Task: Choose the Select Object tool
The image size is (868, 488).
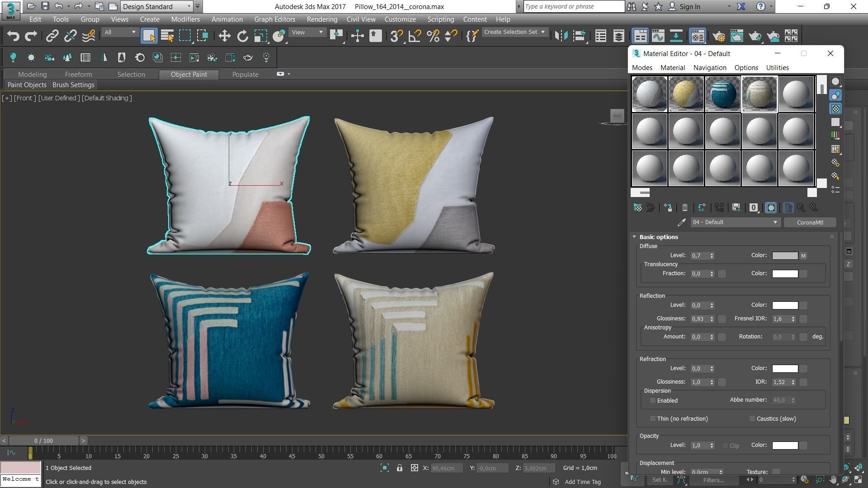Action: click(x=149, y=36)
